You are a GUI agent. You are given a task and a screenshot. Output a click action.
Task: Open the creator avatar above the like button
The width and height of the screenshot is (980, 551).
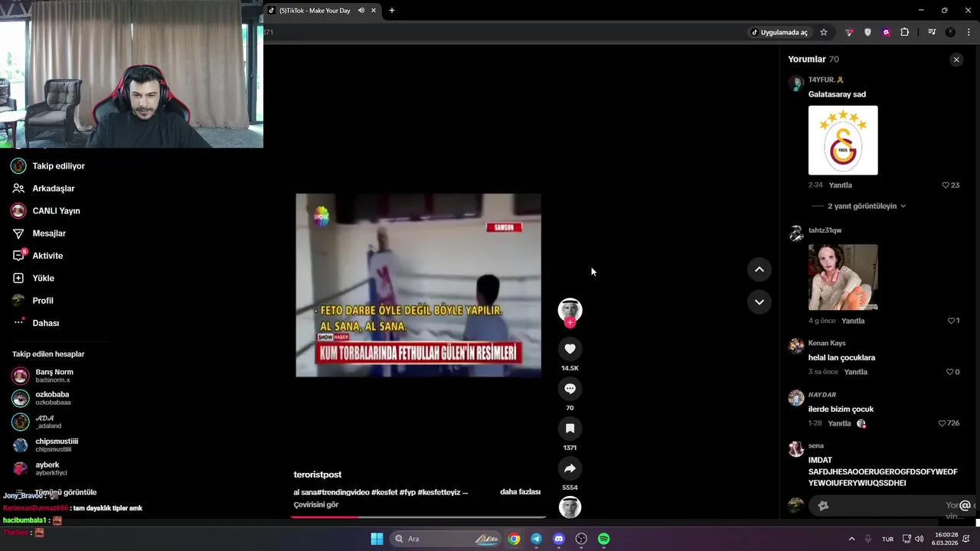[x=570, y=310]
